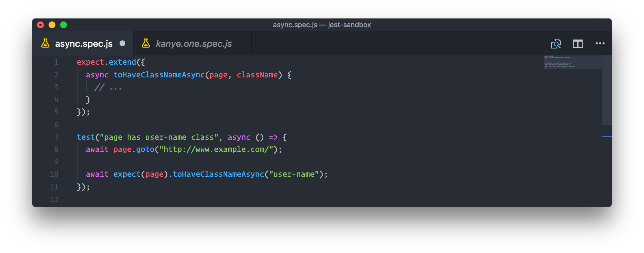The height and width of the screenshot is (253, 644).
Task: Switch to the kanye.one.spec.js tab
Action: click(x=193, y=44)
